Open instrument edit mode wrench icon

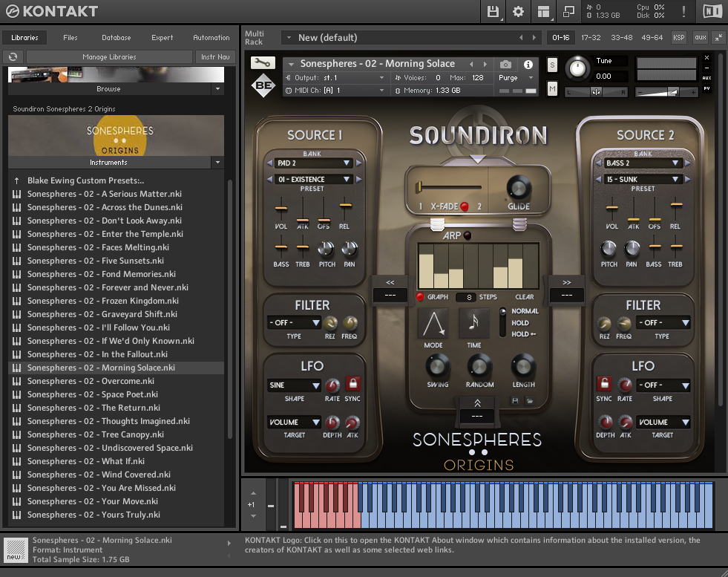tap(263, 62)
